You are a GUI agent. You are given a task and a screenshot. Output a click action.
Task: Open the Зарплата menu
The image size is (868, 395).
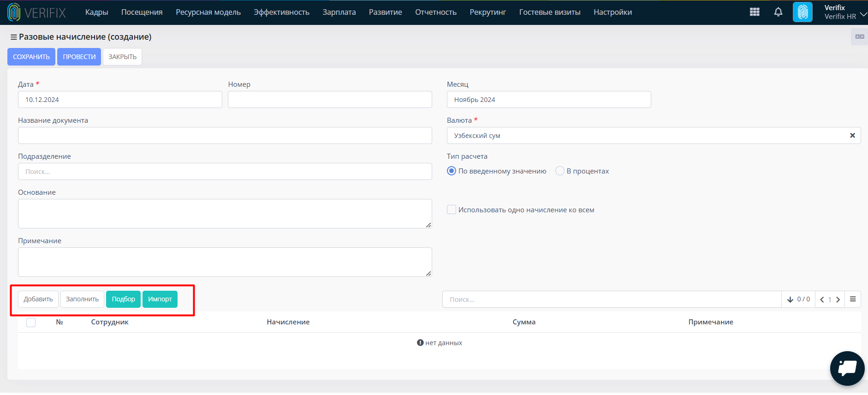pyautogui.click(x=339, y=12)
